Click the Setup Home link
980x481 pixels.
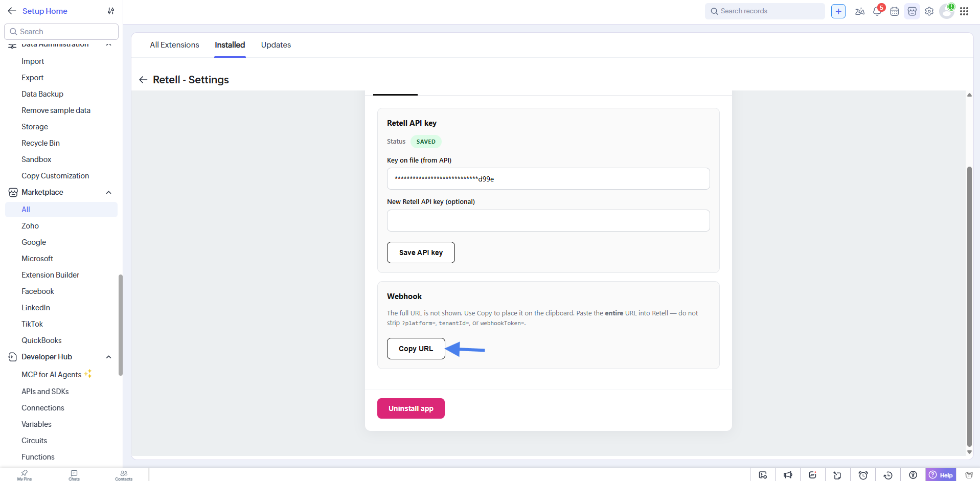pos(45,11)
